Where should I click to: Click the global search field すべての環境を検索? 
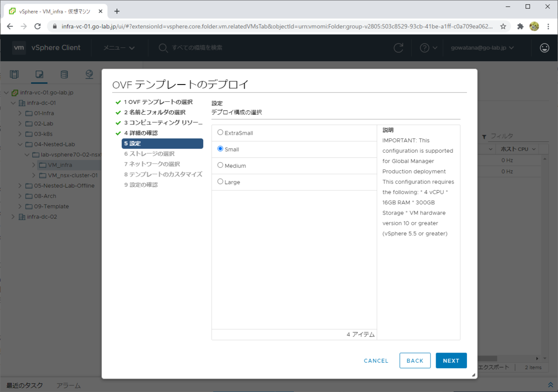197,47
